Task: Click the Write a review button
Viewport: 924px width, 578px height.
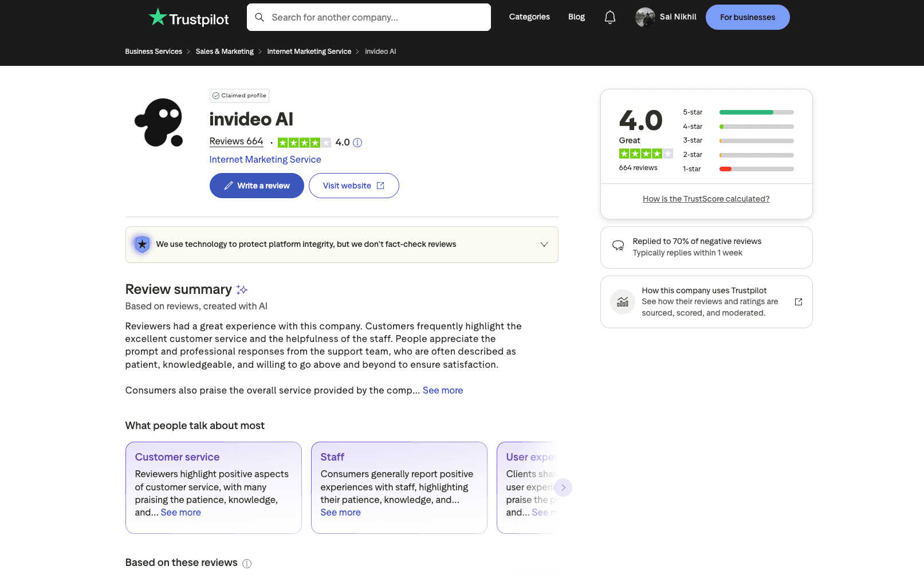Action: click(x=257, y=185)
